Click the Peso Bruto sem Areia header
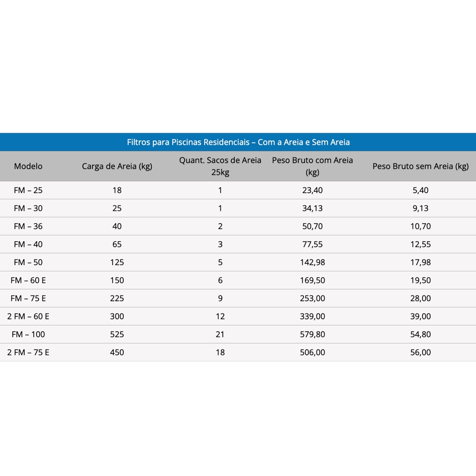The image size is (476, 476). 420,166
